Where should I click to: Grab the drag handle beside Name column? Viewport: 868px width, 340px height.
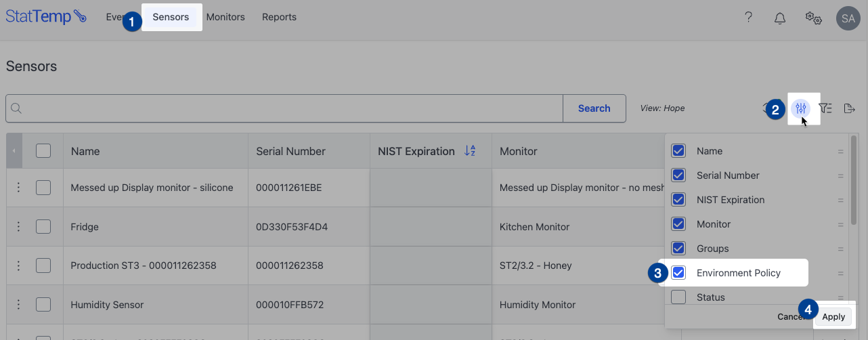point(841,152)
